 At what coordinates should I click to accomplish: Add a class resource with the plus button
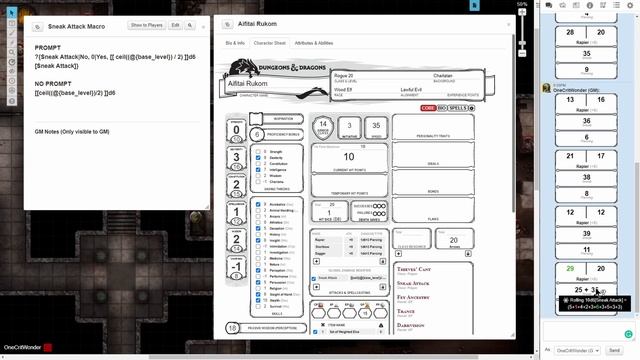click(x=398, y=253)
